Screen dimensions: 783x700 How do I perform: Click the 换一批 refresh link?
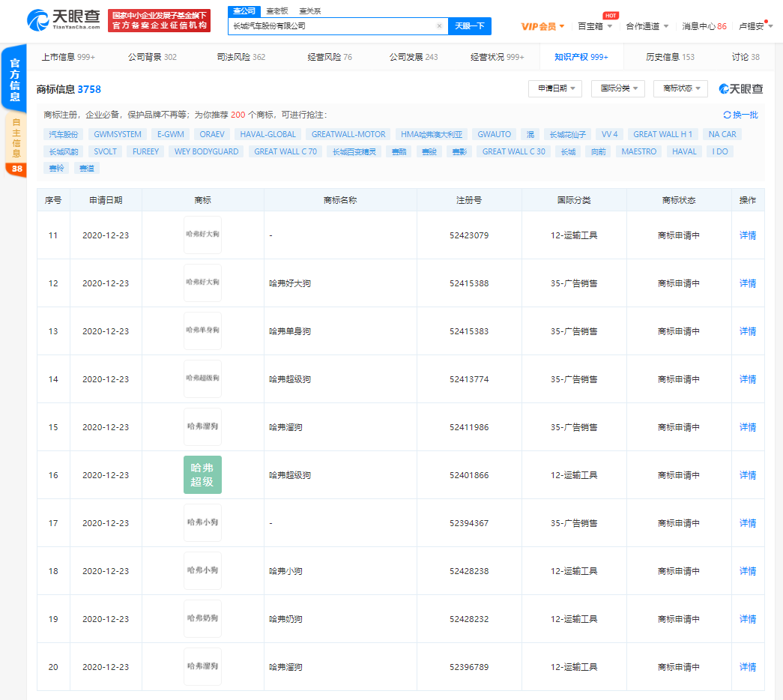[740, 115]
